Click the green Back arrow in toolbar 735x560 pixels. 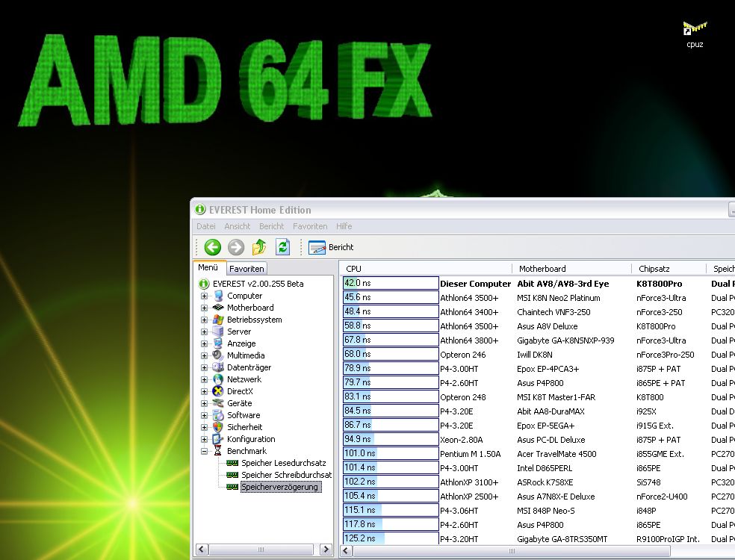click(213, 247)
